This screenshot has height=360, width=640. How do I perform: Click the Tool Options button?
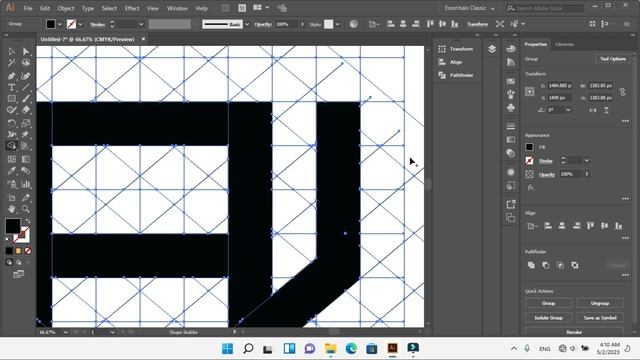click(613, 59)
